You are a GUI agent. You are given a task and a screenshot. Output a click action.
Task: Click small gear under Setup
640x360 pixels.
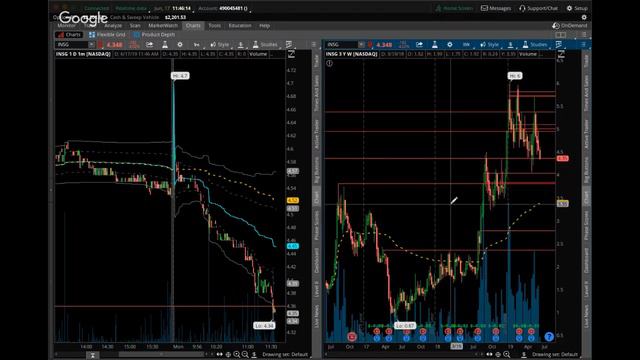click(x=584, y=17)
